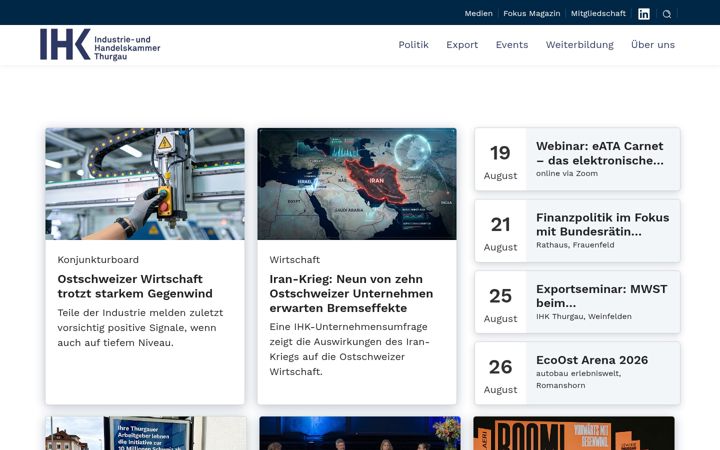This screenshot has width=720, height=450.
Task: Click the search magnifier icon
Action: [667, 14]
